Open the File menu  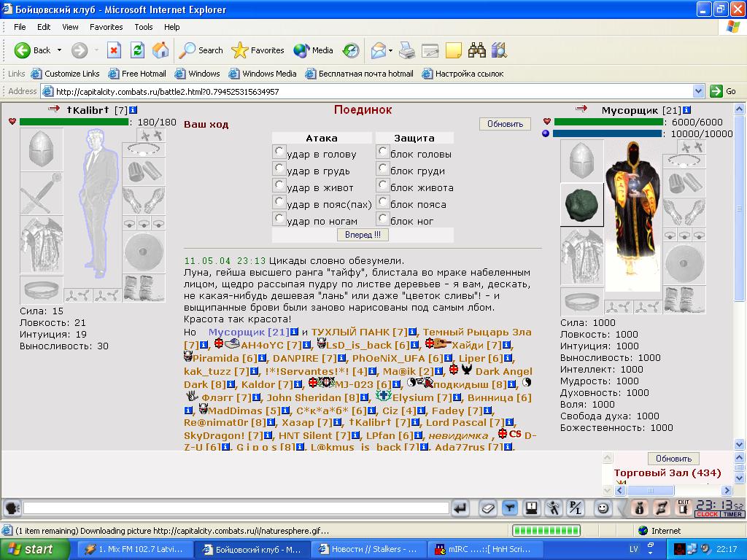click(20, 27)
